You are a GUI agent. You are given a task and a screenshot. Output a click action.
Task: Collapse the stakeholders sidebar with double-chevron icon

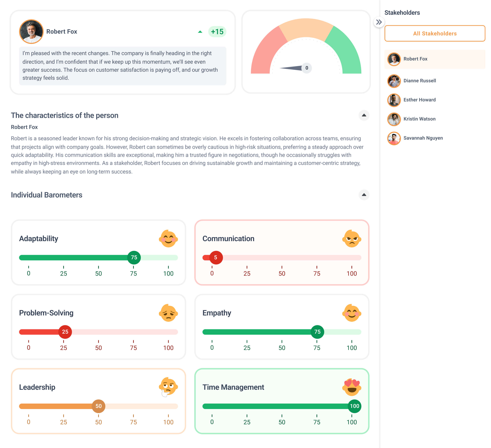379,22
